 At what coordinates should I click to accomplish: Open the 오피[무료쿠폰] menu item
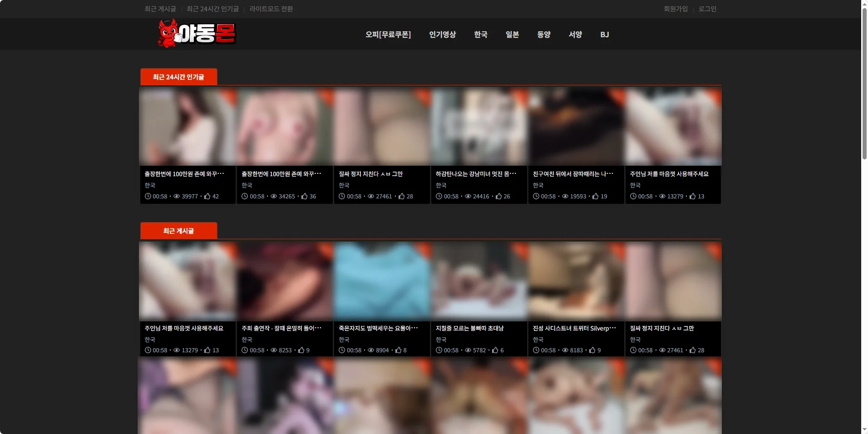pos(388,35)
